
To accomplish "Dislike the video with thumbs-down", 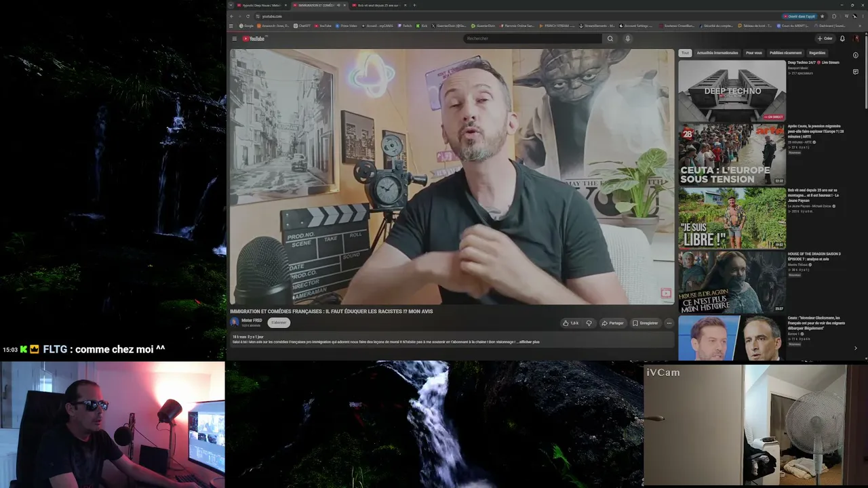I will [589, 323].
